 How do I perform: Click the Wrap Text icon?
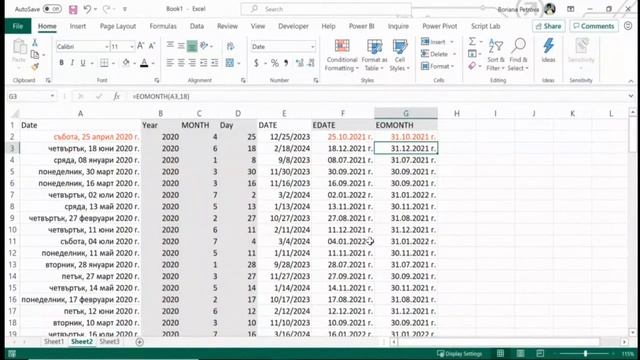click(x=230, y=46)
